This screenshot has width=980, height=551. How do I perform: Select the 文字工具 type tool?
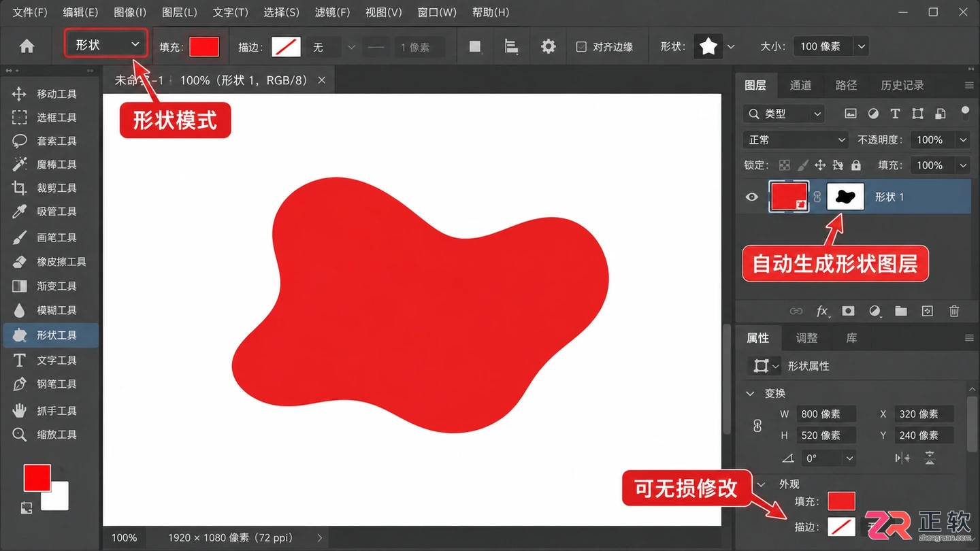coord(45,360)
